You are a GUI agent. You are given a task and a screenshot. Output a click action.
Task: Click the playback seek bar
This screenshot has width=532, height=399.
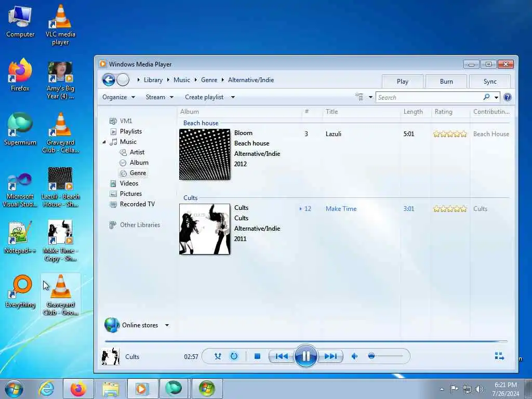306,341
